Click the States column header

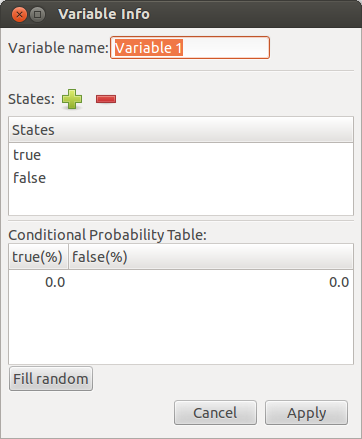point(181,130)
